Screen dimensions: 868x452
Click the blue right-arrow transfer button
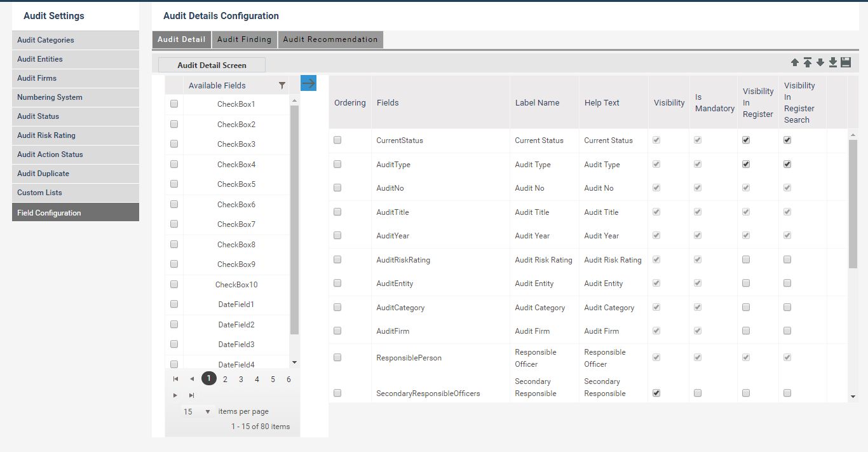tap(308, 83)
